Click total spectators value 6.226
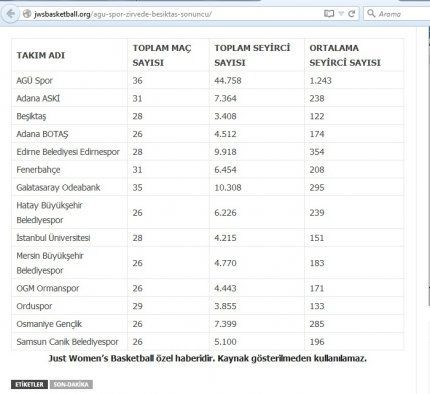The height and width of the screenshot is (394, 430). (x=225, y=213)
